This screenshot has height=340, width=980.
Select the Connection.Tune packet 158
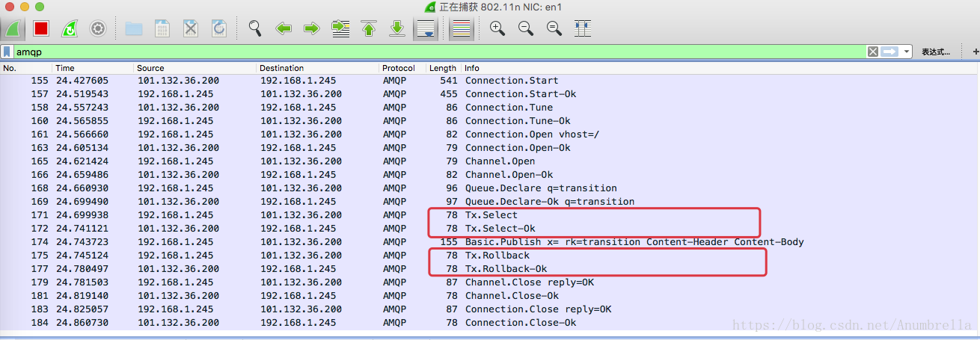coord(490,108)
